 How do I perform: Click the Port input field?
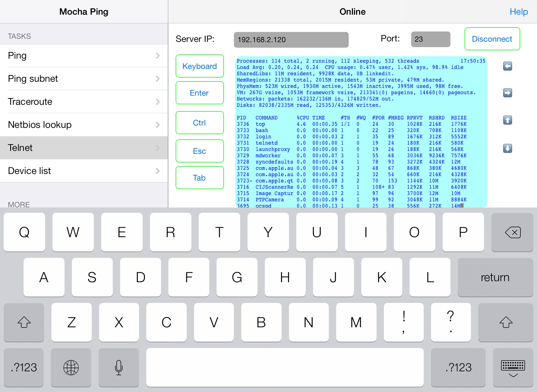(431, 39)
